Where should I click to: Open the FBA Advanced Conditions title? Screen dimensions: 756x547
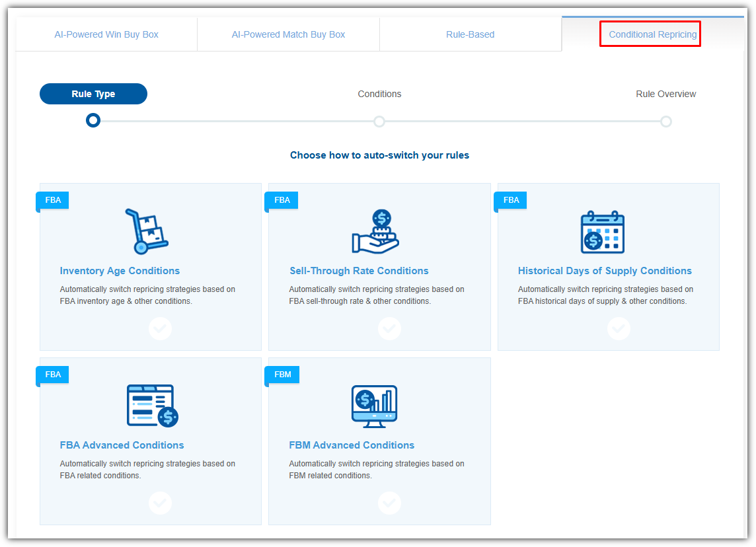(122, 445)
